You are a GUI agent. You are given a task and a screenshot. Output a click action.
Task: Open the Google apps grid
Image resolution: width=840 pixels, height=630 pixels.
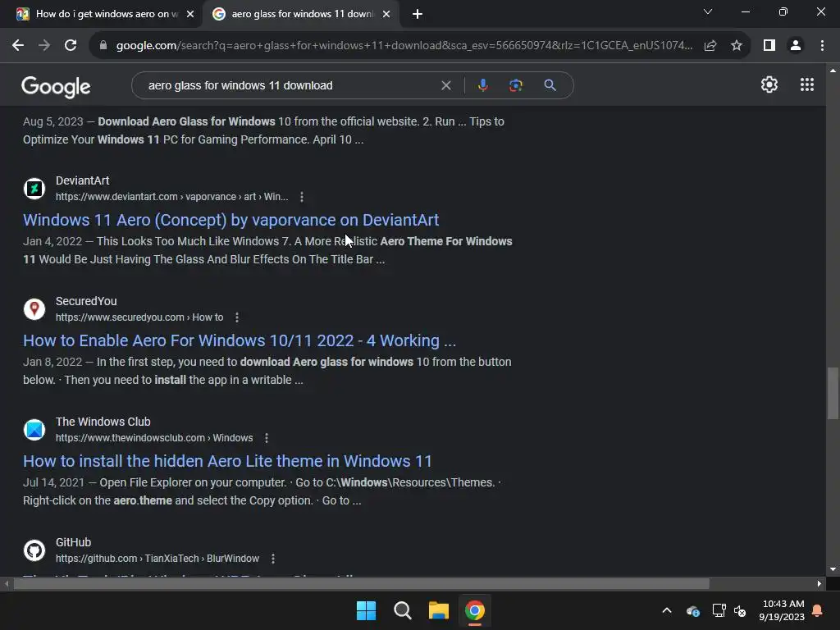[x=807, y=84]
